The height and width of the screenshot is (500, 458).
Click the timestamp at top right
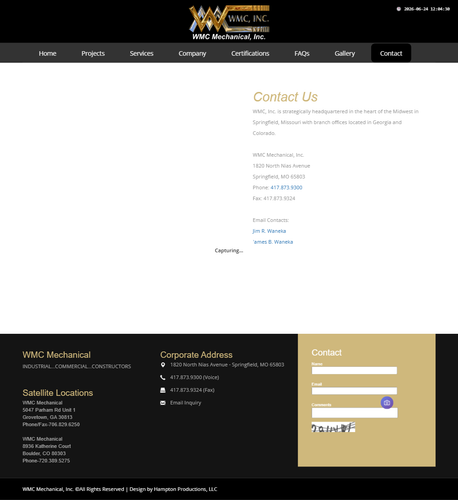tap(427, 9)
